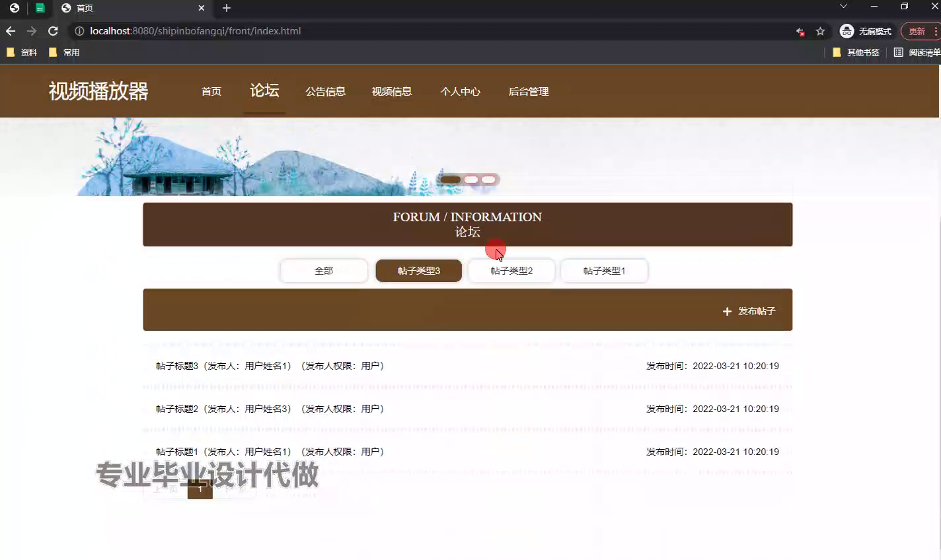The height and width of the screenshot is (560, 941).
Task: Click the 无痕模式 incognito indicator
Action: [866, 31]
